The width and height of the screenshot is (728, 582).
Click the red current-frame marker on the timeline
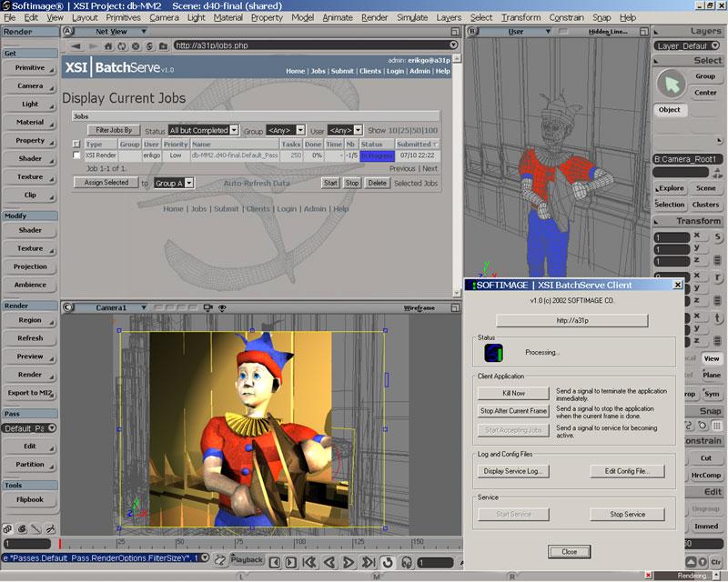coord(60,543)
